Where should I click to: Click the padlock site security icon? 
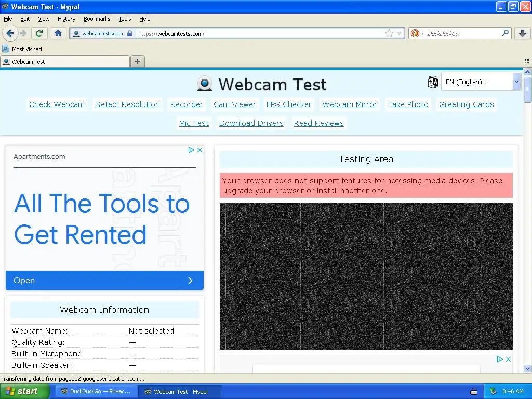[129, 33]
